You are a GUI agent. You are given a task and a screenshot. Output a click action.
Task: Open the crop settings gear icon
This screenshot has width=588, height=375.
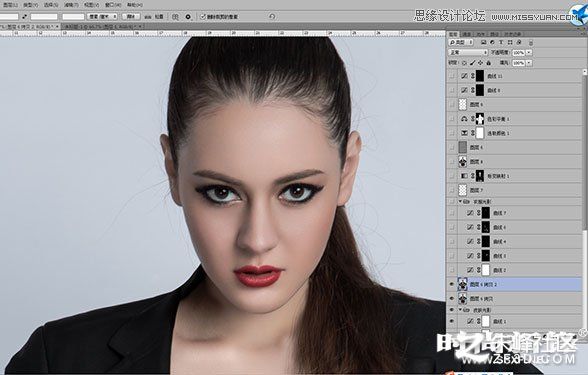point(188,17)
